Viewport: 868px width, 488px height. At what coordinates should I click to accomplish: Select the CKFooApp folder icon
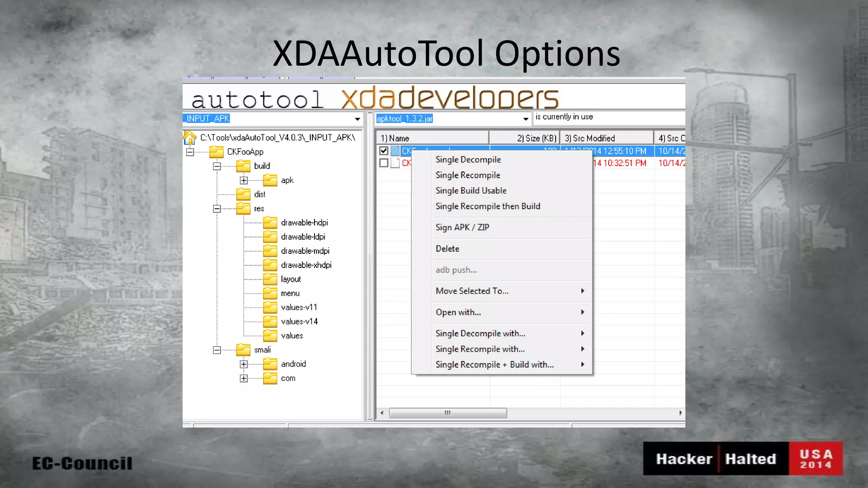(x=216, y=152)
